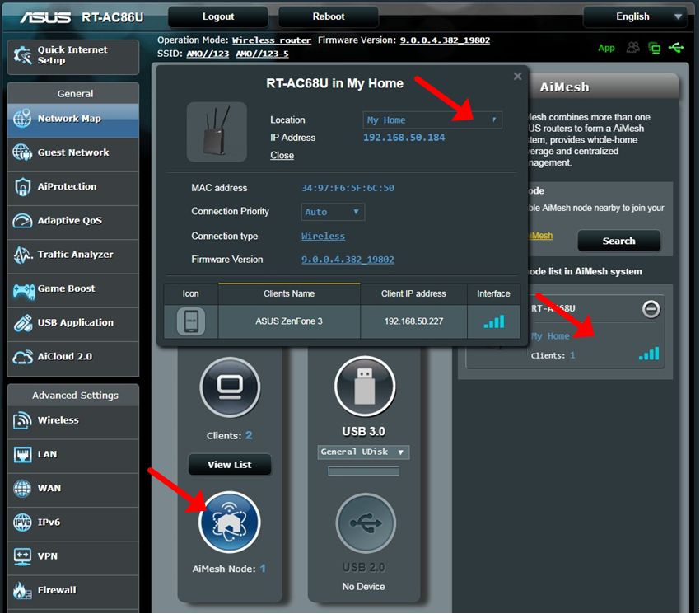Click the guest users status icon
The height and width of the screenshot is (614, 700).
point(632,47)
